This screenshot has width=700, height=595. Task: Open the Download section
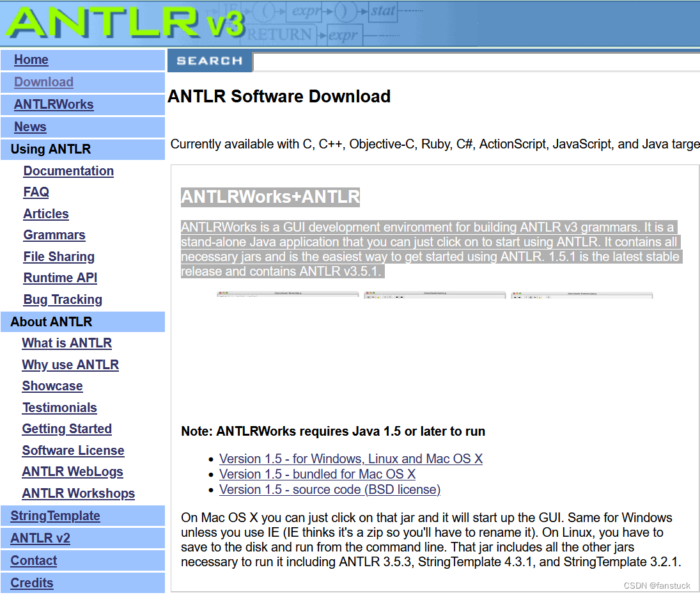[x=43, y=82]
